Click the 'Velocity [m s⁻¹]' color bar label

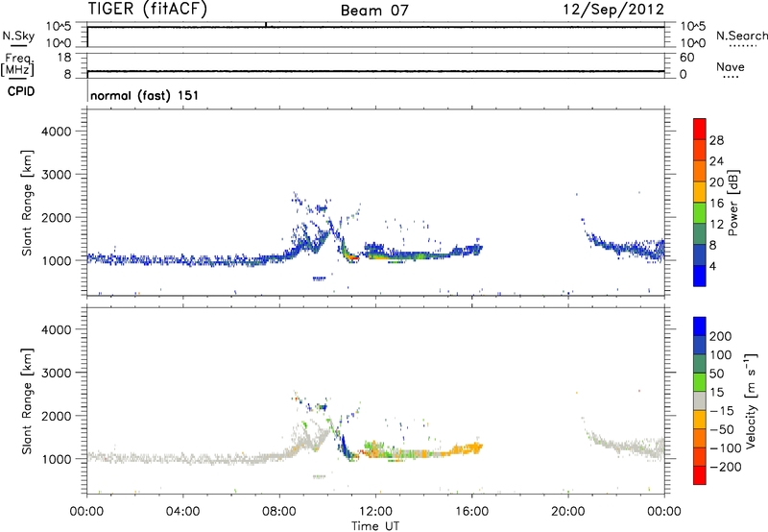pos(752,400)
